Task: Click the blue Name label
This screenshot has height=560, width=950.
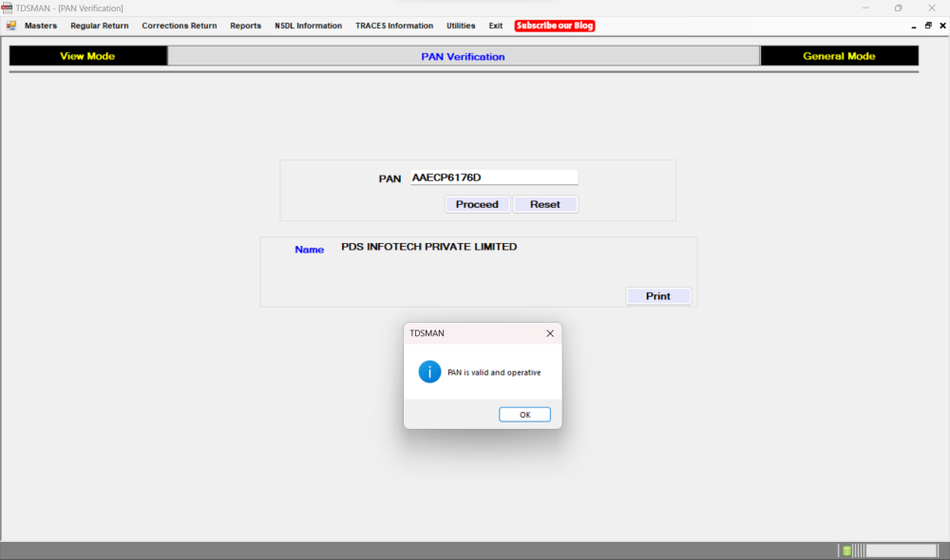Action: pyautogui.click(x=309, y=250)
